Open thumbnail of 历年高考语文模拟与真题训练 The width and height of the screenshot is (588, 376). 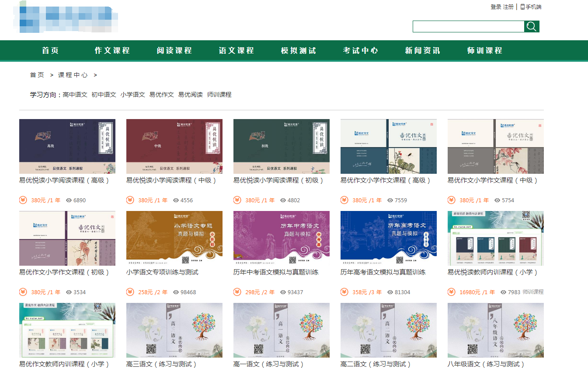pos(389,238)
